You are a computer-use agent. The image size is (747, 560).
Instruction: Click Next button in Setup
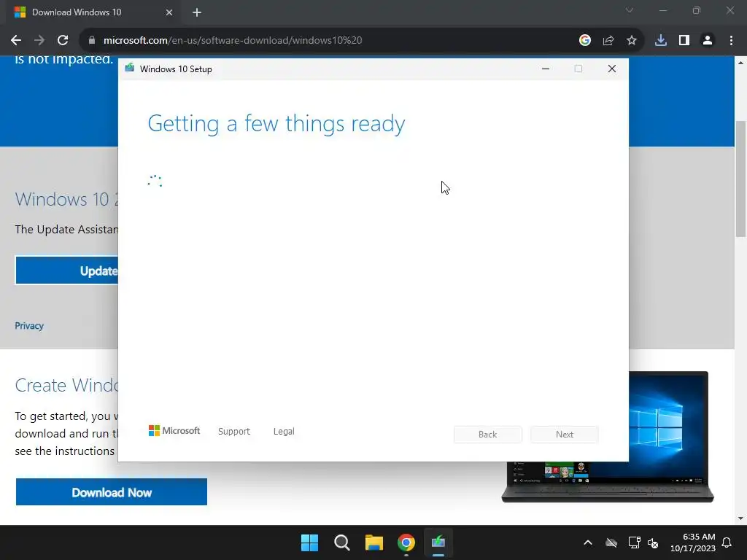click(x=565, y=435)
